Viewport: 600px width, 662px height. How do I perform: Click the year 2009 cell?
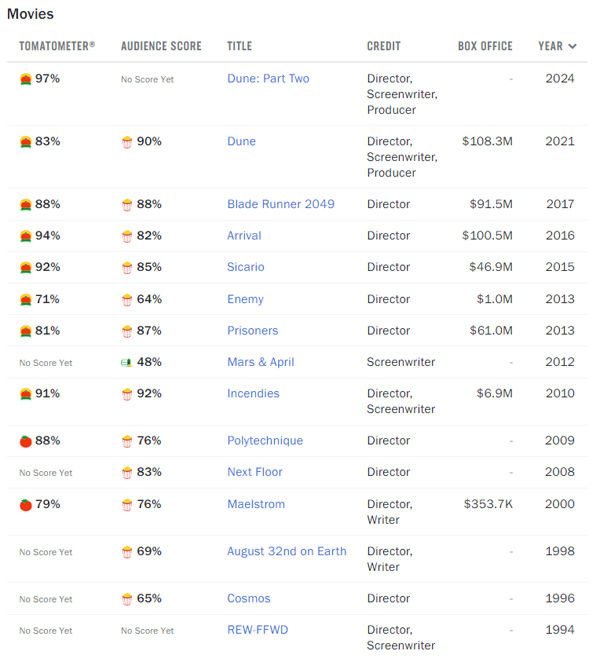[x=560, y=441]
